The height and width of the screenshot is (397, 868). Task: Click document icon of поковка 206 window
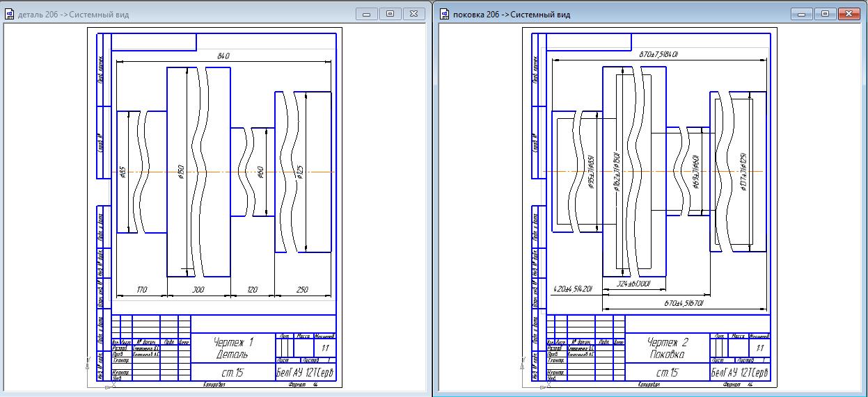pyautogui.click(x=444, y=14)
